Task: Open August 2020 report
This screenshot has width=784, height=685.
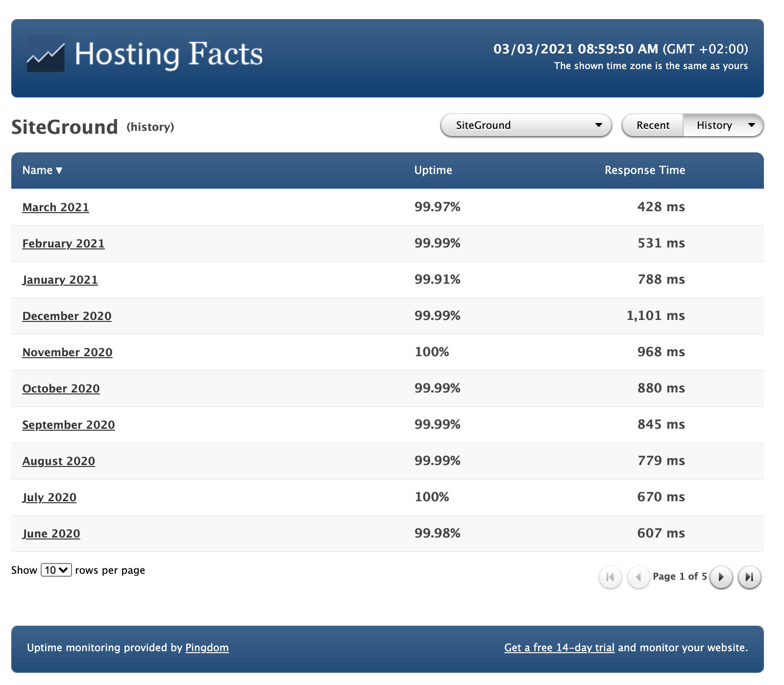Action: (x=59, y=461)
